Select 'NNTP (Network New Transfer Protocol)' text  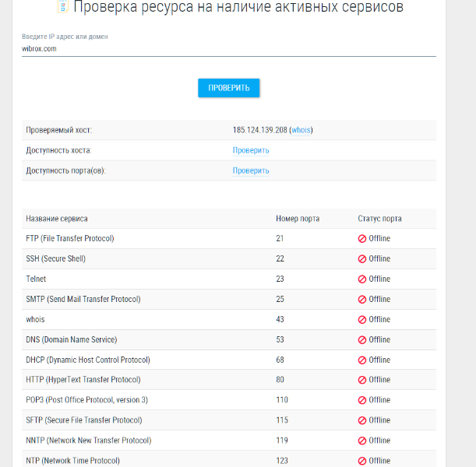pyautogui.click(x=88, y=441)
